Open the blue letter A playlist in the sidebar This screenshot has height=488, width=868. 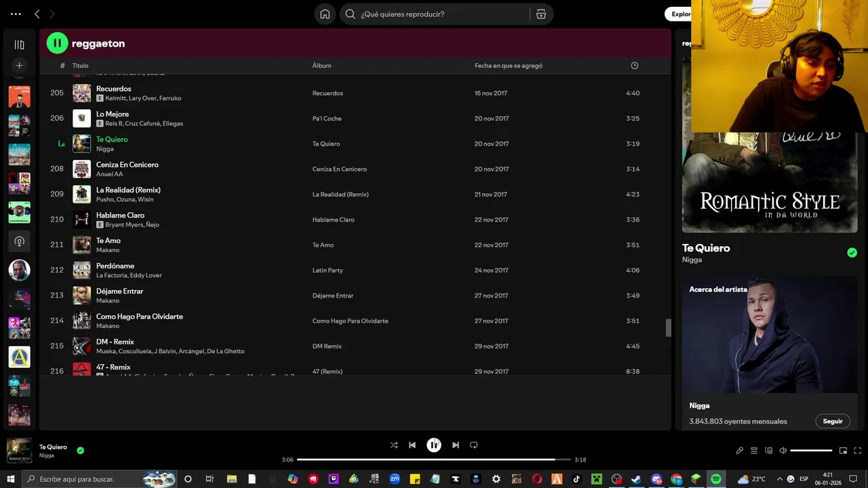(x=19, y=357)
